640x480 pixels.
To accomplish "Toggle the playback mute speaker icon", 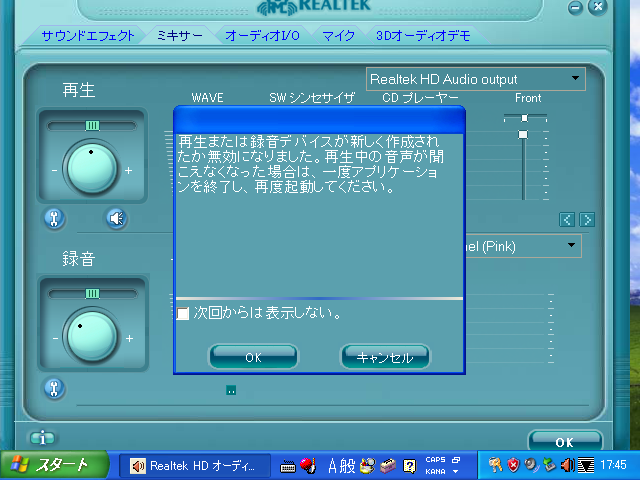I will (117, 218).
